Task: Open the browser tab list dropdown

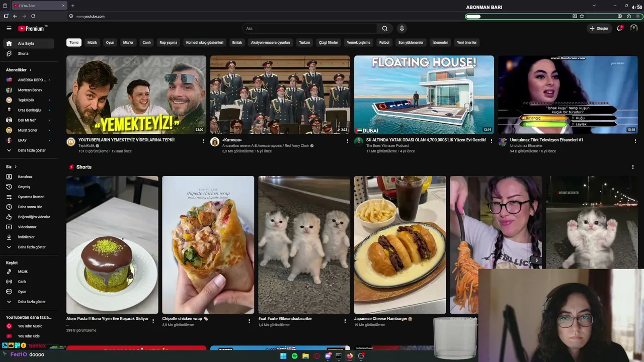Action: click(x=594, y=6)
